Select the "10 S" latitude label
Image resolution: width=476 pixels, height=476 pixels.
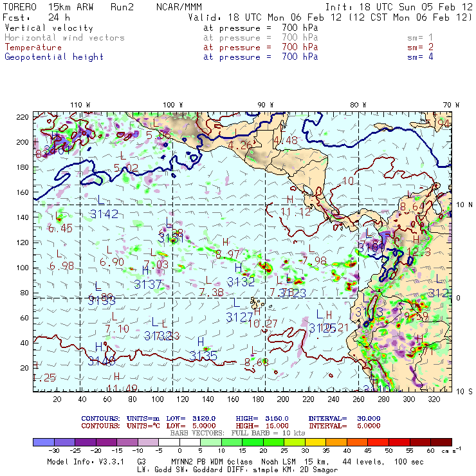[x=464, y=392]
